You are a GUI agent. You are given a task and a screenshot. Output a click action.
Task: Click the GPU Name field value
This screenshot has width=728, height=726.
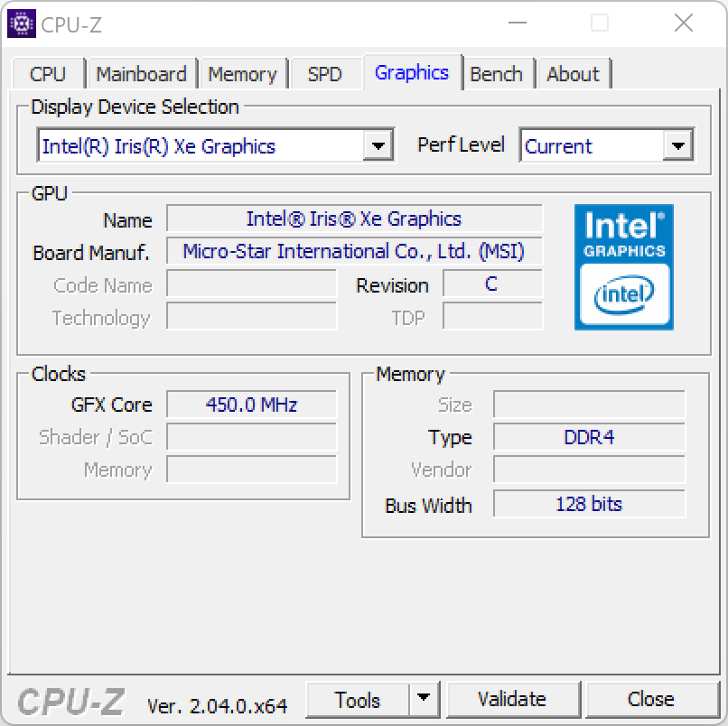pyautogui.click(x=354, y=219)
